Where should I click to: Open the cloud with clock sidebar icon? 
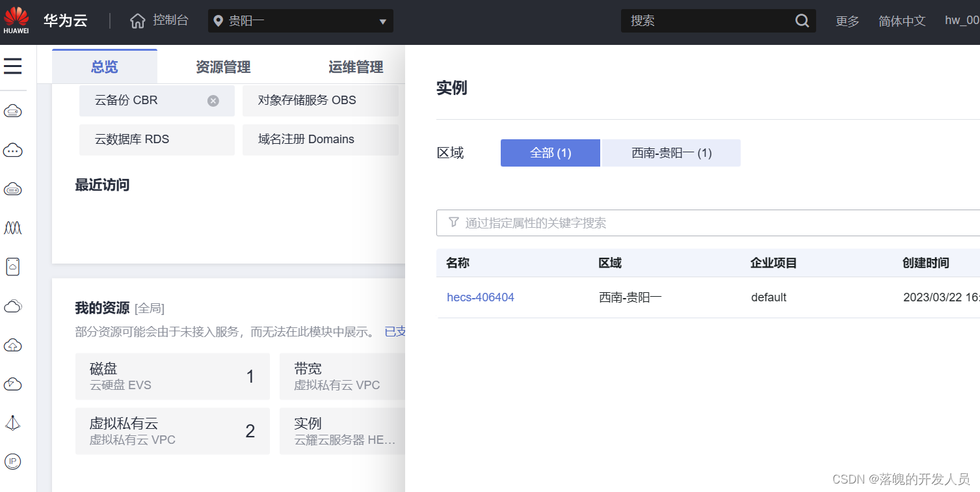(x=13, y=384)
